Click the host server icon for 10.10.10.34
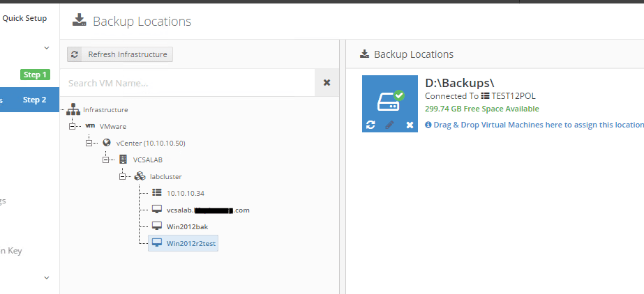 (156, 193)
